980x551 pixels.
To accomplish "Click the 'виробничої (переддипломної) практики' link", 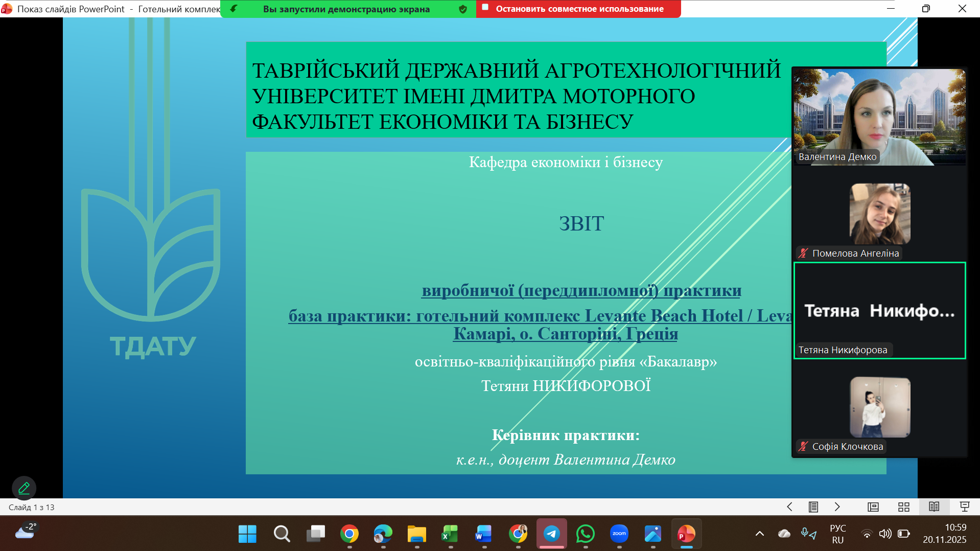I will click(x=581, y=291).
